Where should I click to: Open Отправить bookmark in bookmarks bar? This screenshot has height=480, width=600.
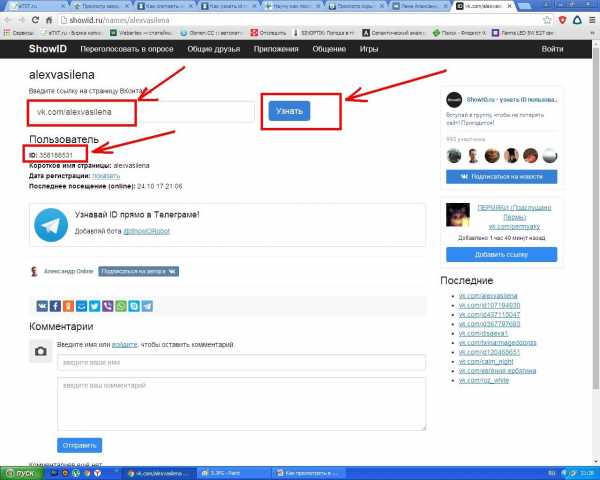point(269,33)
